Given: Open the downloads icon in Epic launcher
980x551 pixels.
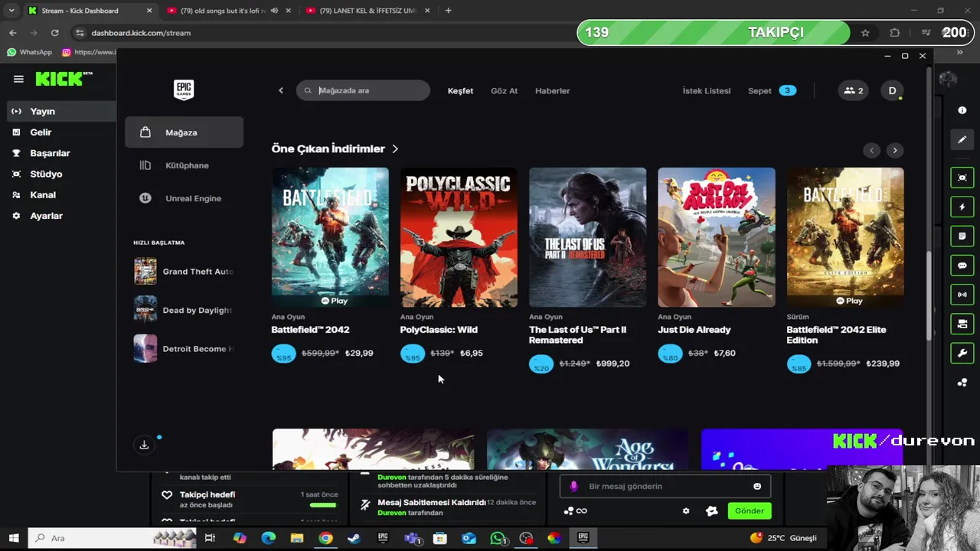Looking at the screenshot, I should [144, 445].
